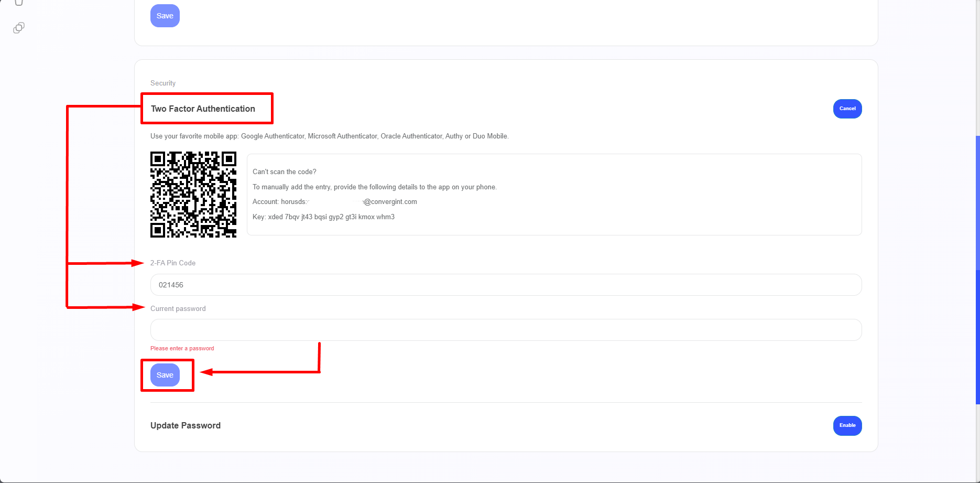Click the secret Key text string
Screen dimensions: 980x483
click(331, 217)
